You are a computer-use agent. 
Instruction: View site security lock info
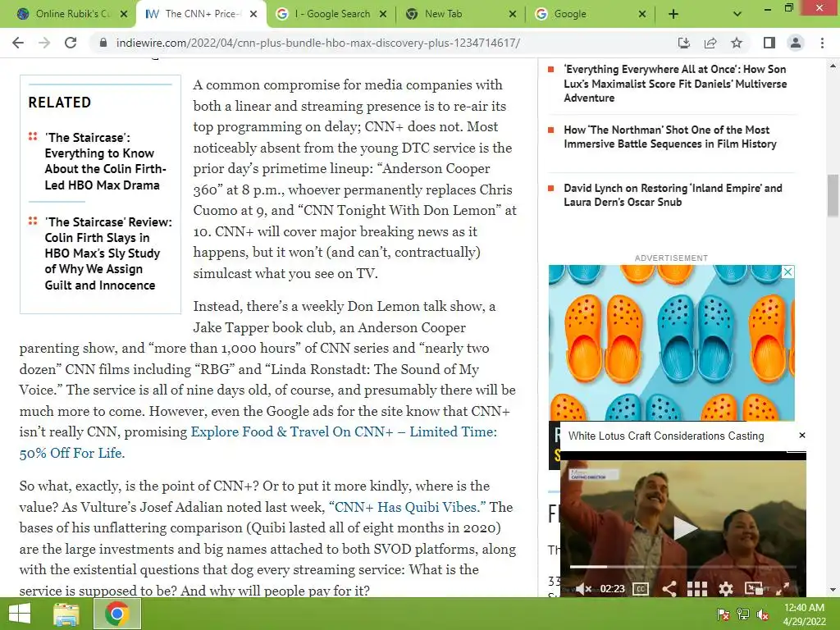click(x=103, y=43)
